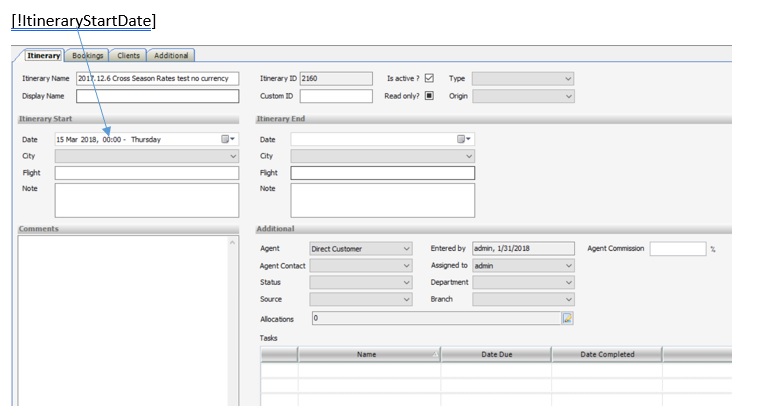
Task: Toggle the Read only checkbox
Action: [429, 96]
